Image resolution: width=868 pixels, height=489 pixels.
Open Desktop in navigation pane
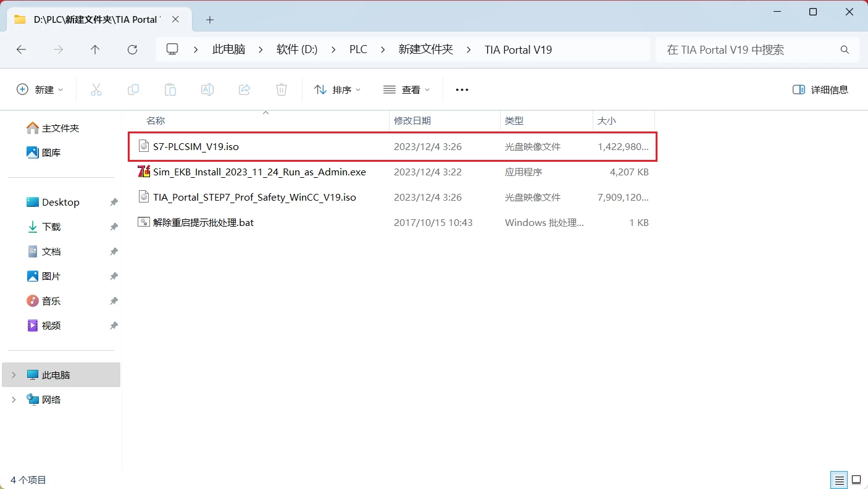(61, 202)
